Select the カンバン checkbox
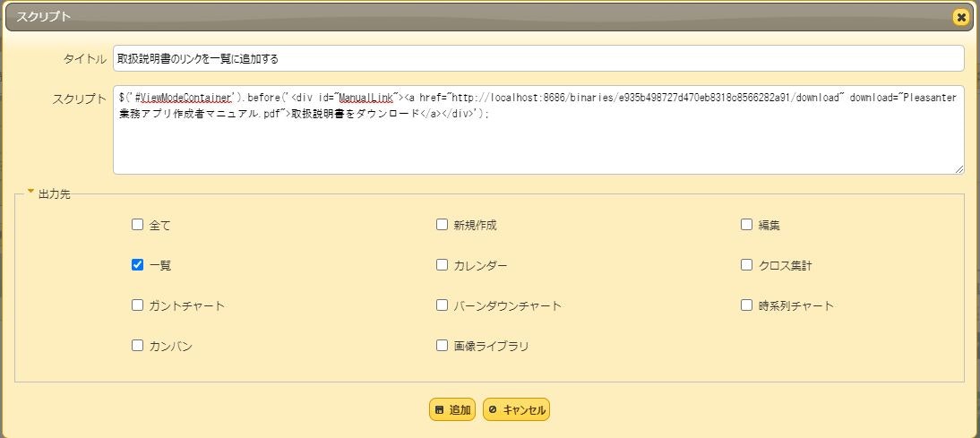Screen dimensions: 980x438 pyautogui.click(x=137, y=346)
